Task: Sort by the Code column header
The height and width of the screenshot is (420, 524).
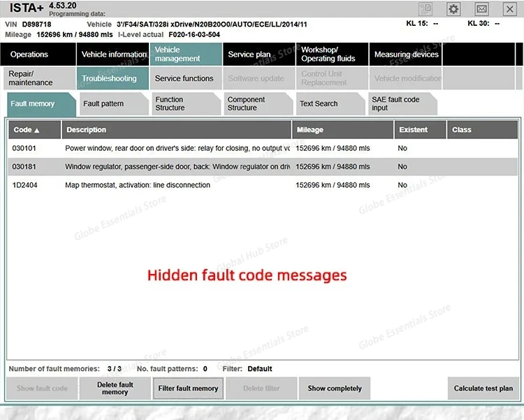Action: [35, 130]
